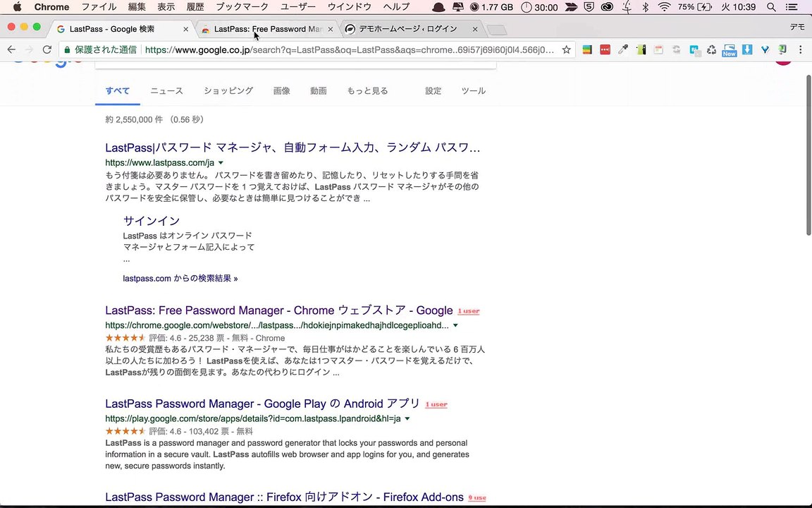Click the green and black extension icon

[x=641, y=50]
